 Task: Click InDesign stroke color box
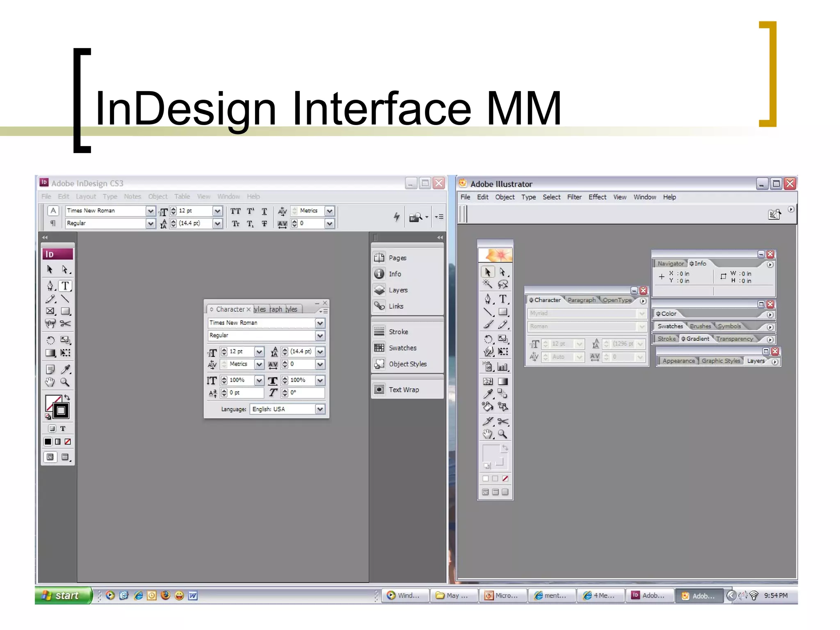coord(61,411)
